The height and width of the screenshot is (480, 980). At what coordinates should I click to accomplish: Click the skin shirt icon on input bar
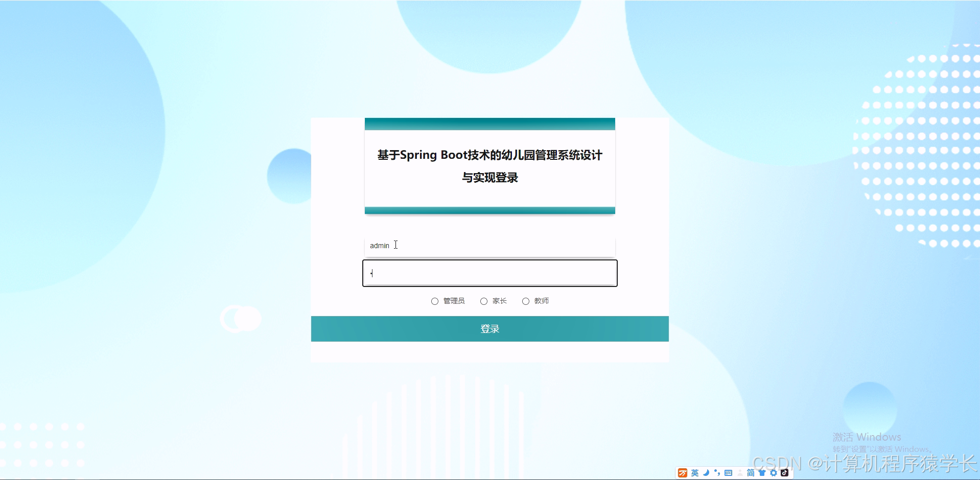point(762,473)
